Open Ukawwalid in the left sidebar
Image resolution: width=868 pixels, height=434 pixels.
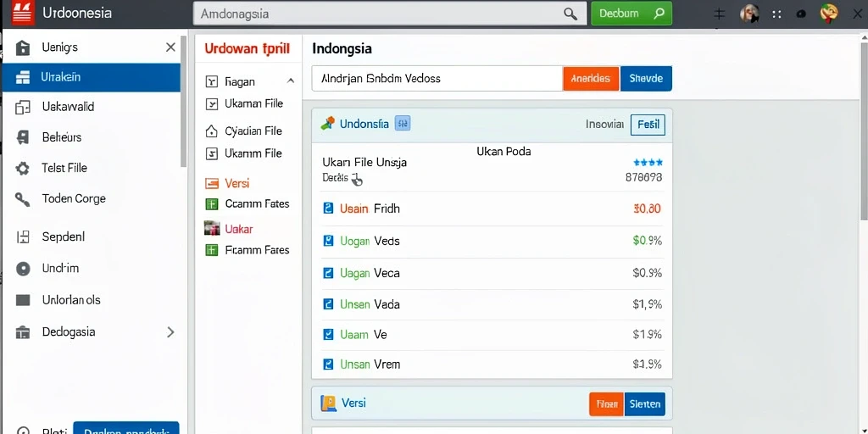coord(92,107)
